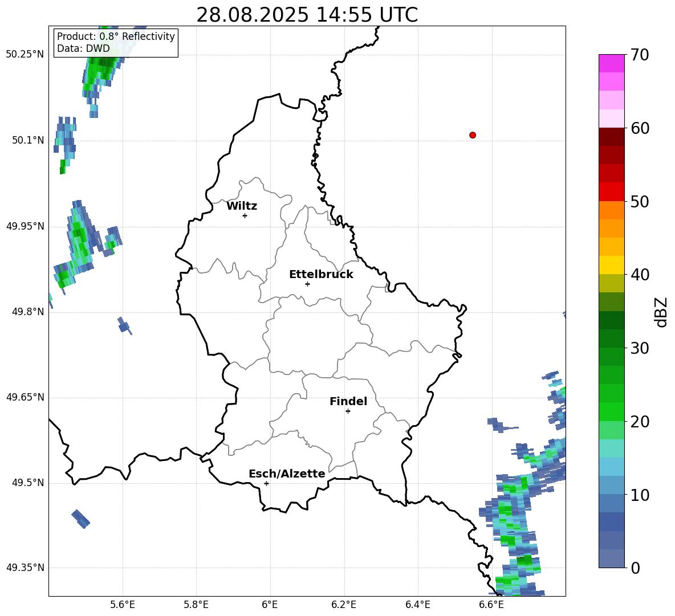Click the 50.1°N latitude label
The image size is (675, 616).
pyautogui.click(x=28, y=140)
